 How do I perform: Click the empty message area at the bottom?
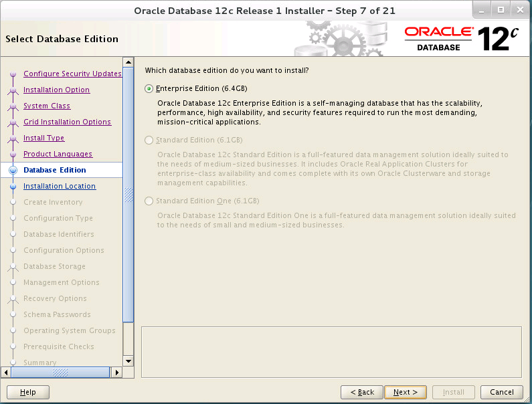331,352
